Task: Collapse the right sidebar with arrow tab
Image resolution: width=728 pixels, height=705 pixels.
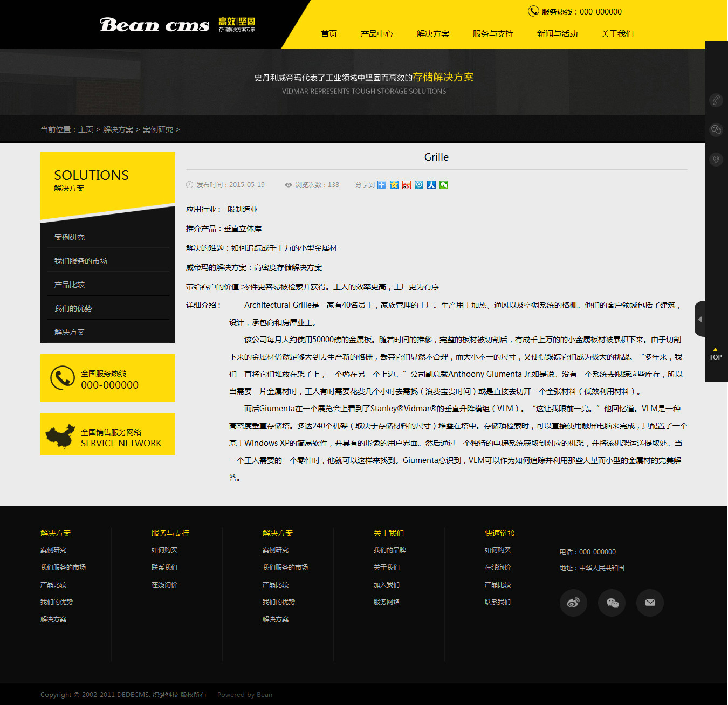Action: click(x=699, y=319)
